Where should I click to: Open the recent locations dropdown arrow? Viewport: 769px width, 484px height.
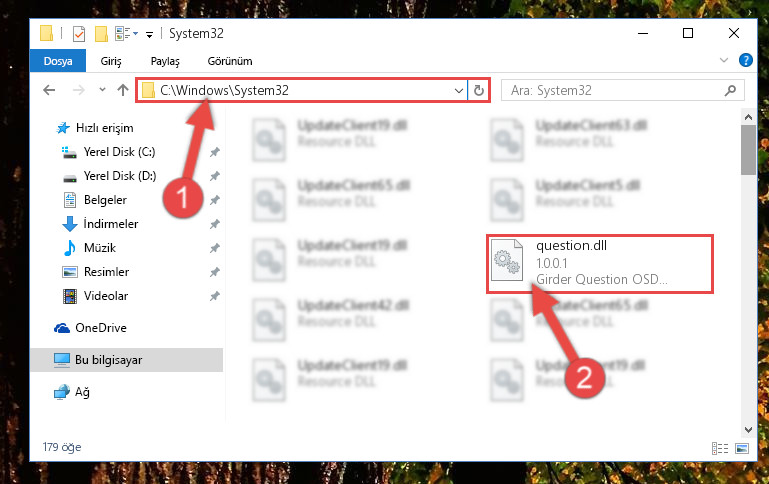coord(102,90)
